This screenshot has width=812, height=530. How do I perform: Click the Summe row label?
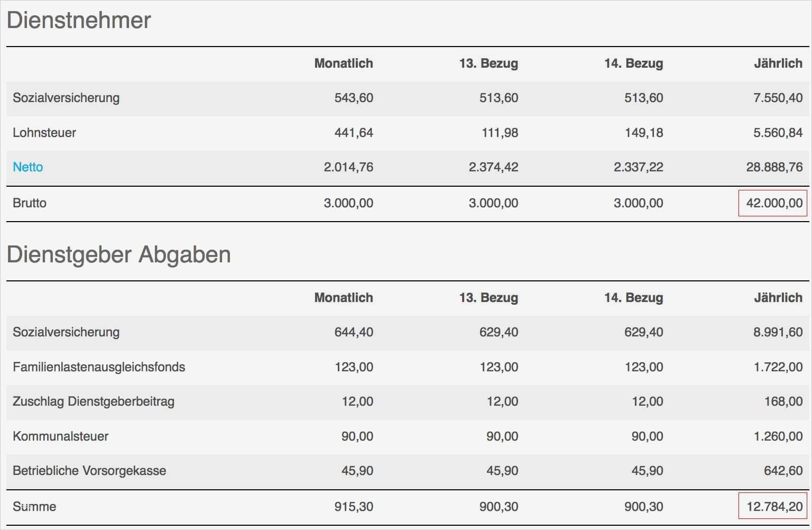pyautogui.click(x=34, y=507)
